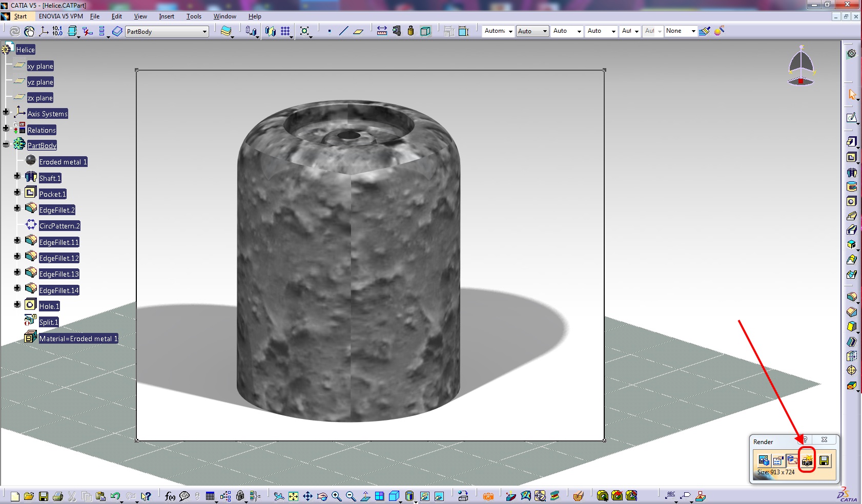Select the Chamfer tool in the right toolbar
Viewport: 862px width, 504px height.
pyautogui.click(x=851, y=311)
